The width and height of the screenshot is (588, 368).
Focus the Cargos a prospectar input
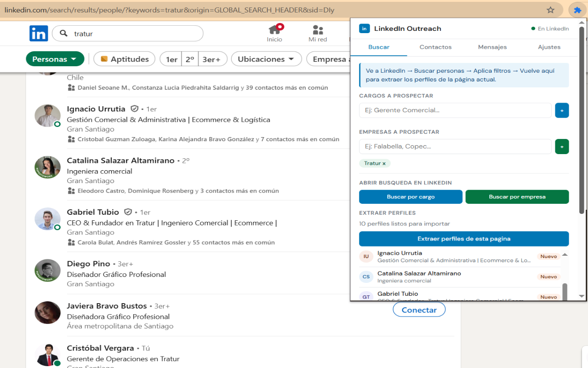point(455,110)
